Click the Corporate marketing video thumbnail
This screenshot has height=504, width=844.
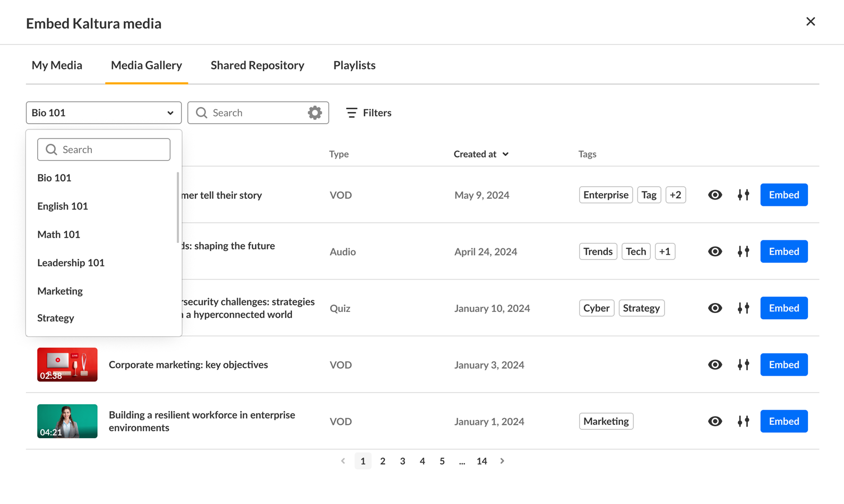pos(67,364)
